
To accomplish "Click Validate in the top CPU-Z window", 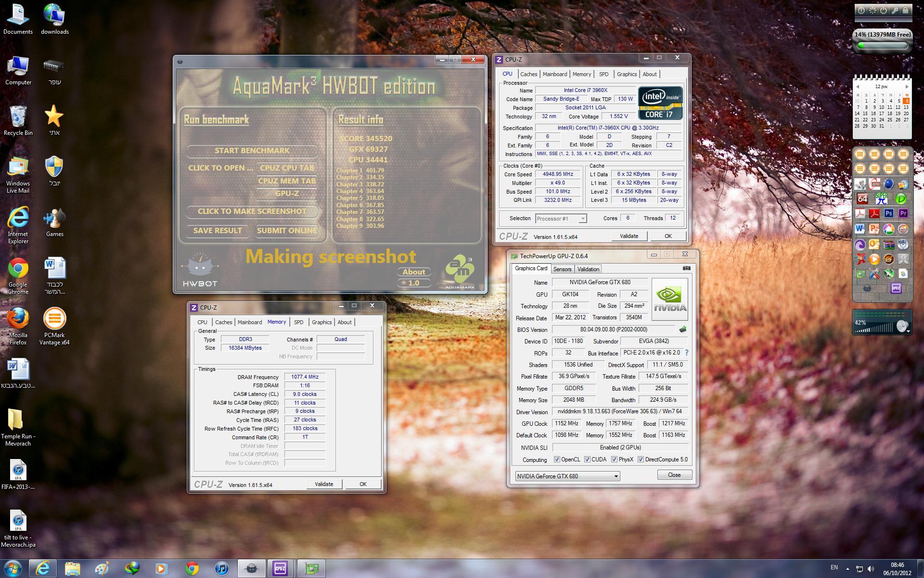I will (629, 236).
